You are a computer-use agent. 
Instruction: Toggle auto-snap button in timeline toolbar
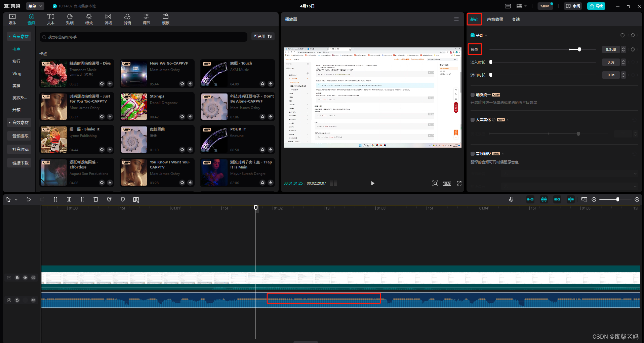544,199
